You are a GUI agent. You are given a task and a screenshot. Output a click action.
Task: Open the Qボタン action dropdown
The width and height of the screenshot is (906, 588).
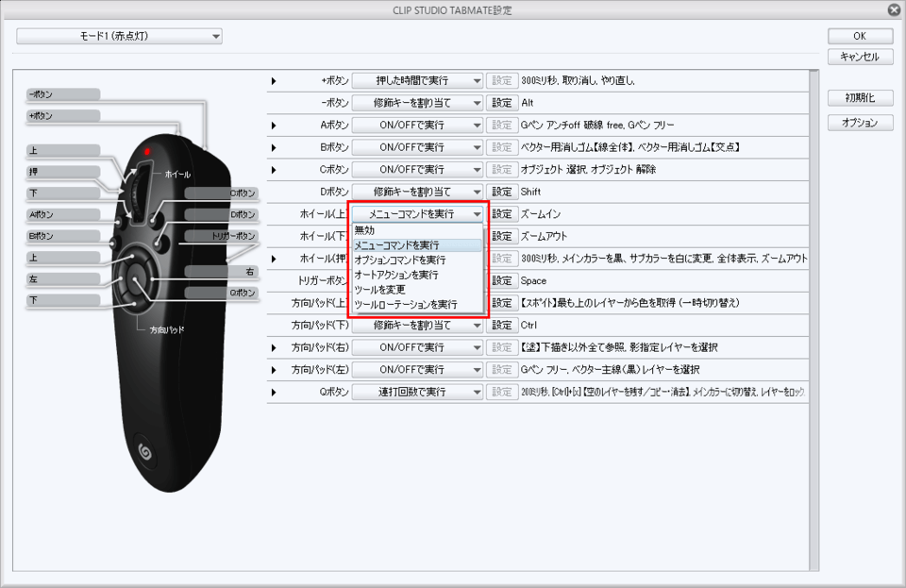(418, 392)
